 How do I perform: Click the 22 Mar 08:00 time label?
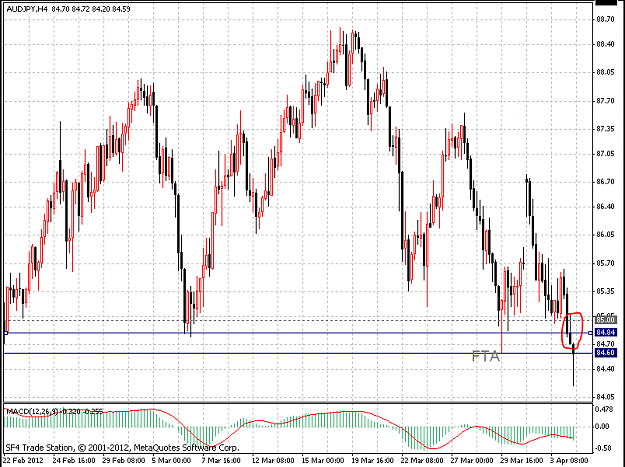coord(423,461)
